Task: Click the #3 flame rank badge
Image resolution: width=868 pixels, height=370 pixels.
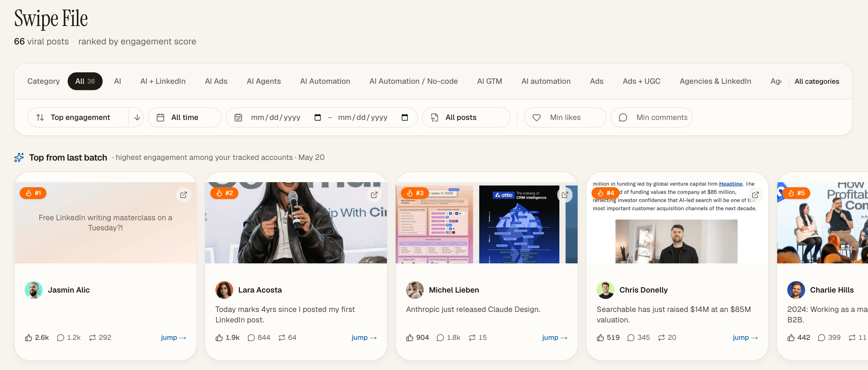Action: tap(415, 193)
